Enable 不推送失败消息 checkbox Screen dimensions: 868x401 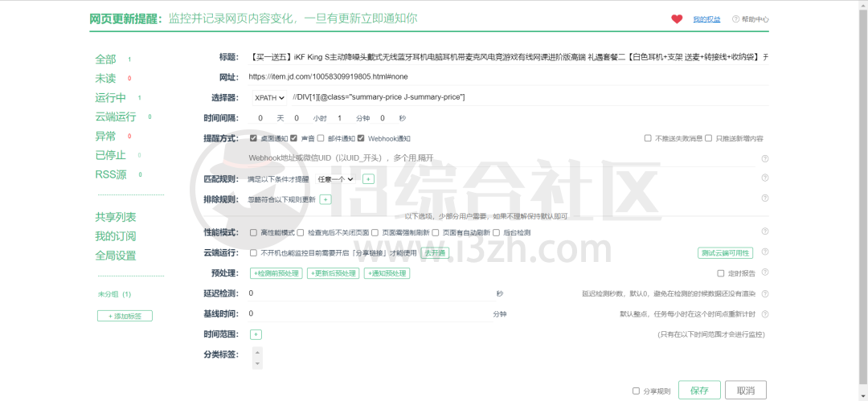coord(648,138)
